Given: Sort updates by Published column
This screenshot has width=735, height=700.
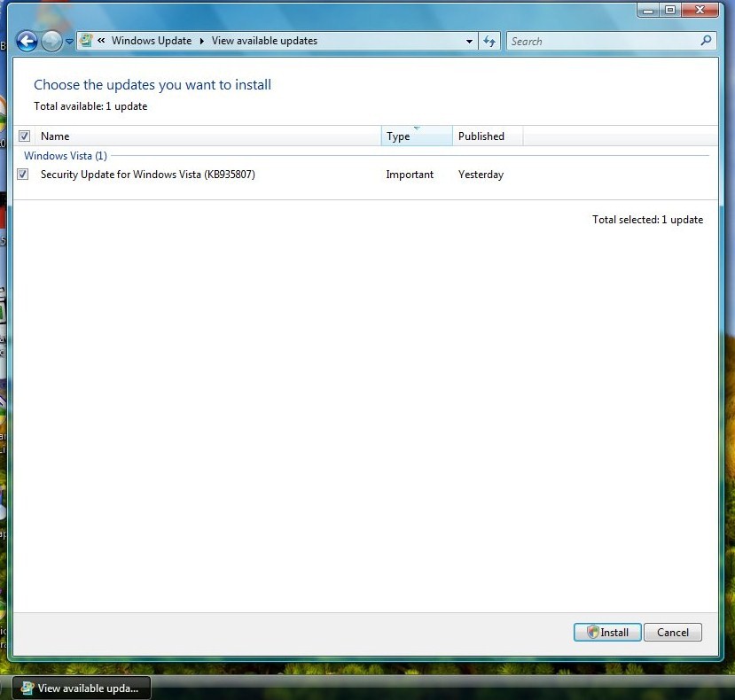Looking at the screenshot, I should point(488,136).
